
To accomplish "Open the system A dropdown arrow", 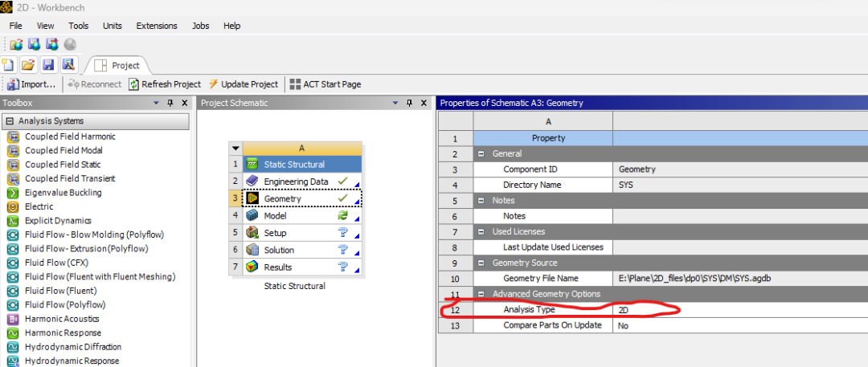I will [x=235, y=148].
